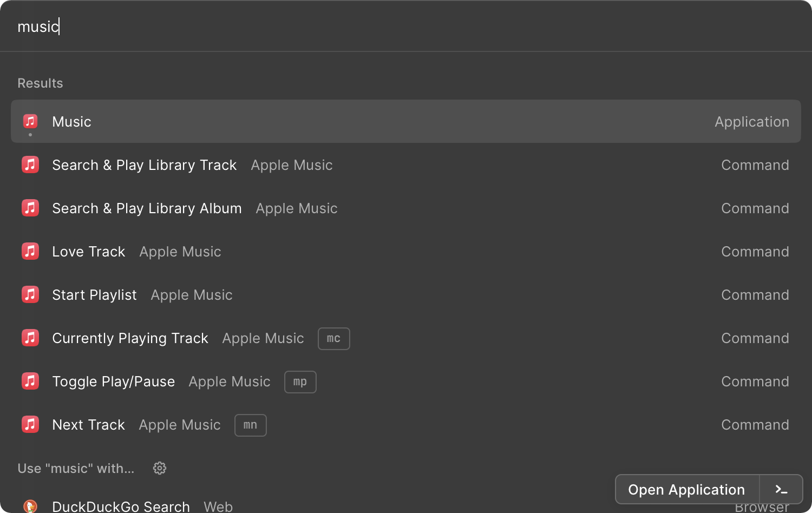Click the Open Application button
The height and width of the screenshot is (513, 812).
(x=687, y=490)
